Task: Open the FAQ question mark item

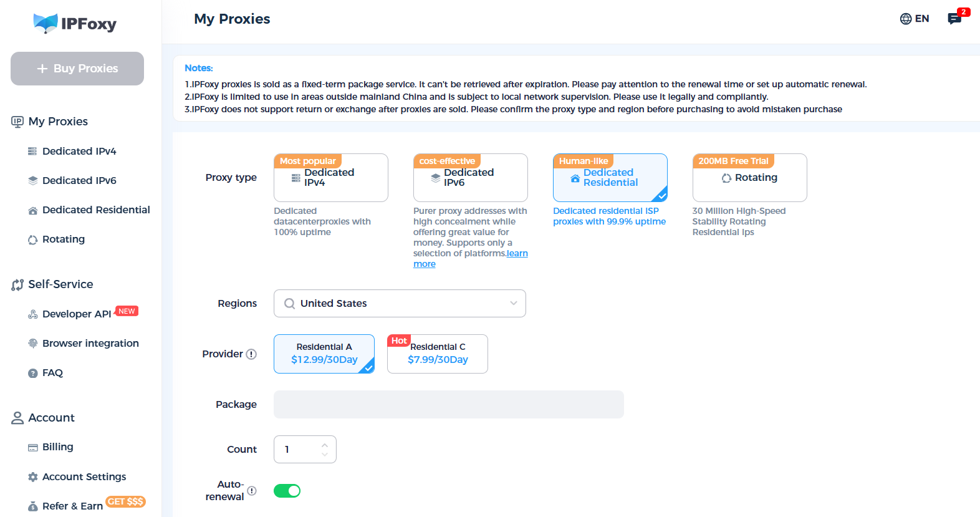Action: pos(33,373)
